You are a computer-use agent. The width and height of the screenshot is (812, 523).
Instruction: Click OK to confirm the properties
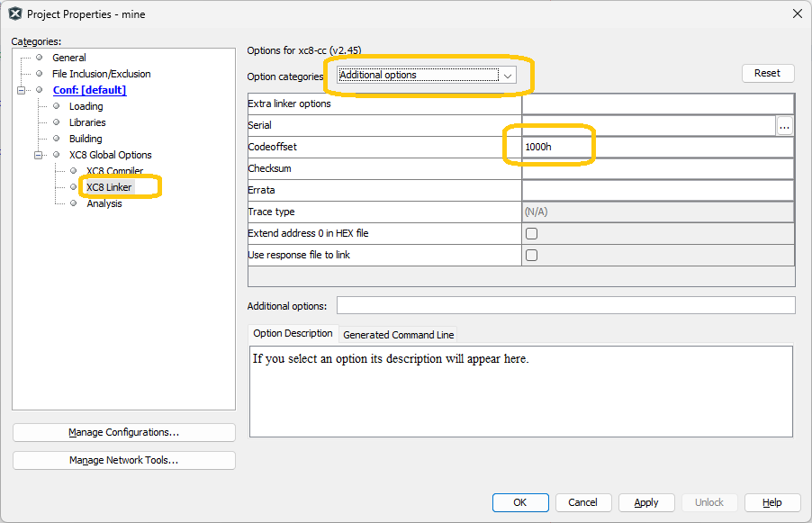coord(520,503)
